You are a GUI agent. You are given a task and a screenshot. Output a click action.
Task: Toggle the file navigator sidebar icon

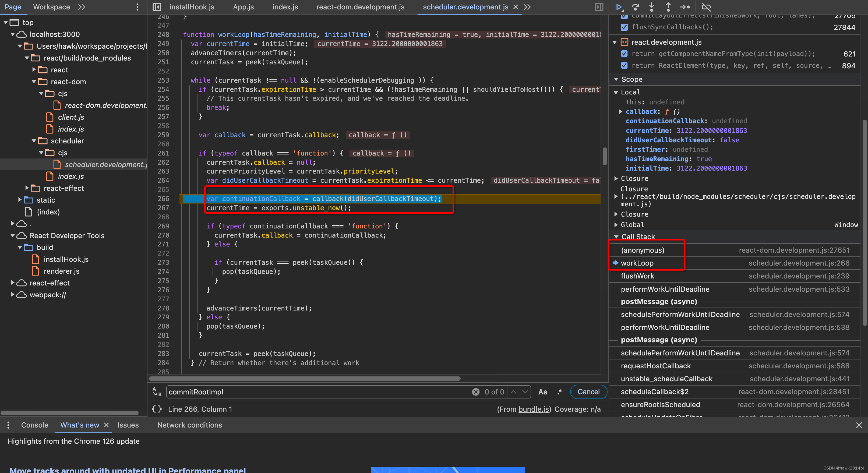coord(157,7)
